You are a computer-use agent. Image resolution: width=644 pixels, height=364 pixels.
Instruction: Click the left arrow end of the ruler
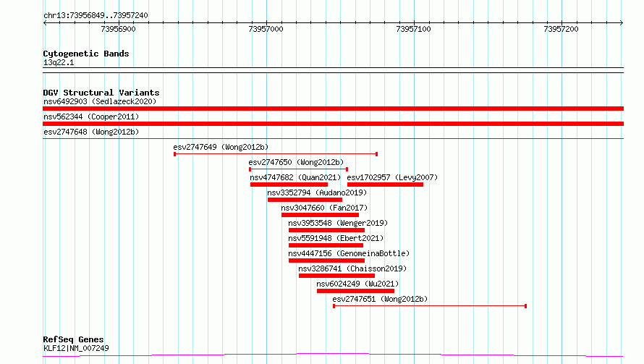45,23
